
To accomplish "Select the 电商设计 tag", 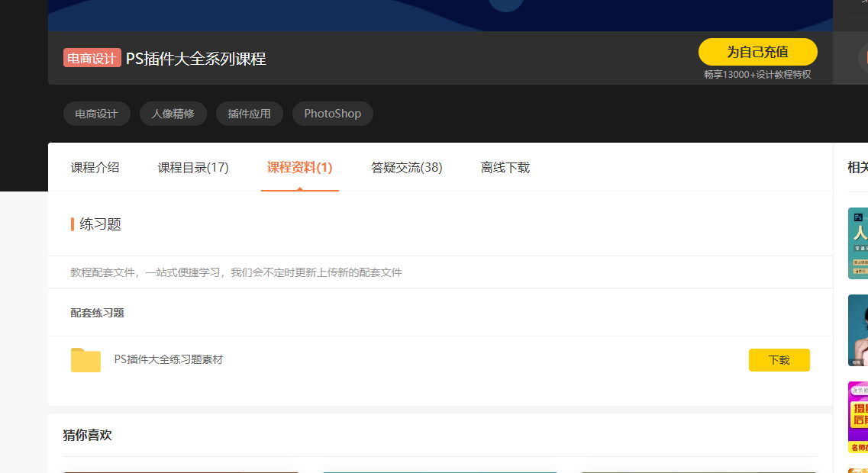I will click(96, 113).
